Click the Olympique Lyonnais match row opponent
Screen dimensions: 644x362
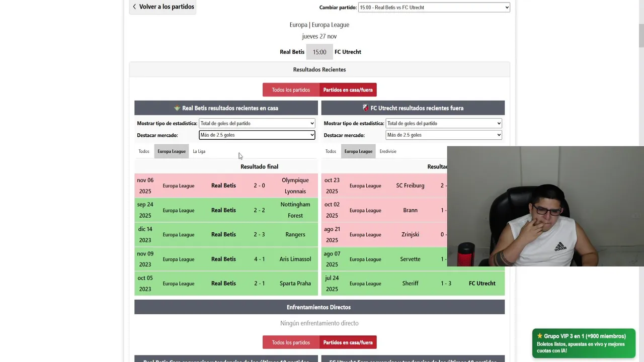295,186
